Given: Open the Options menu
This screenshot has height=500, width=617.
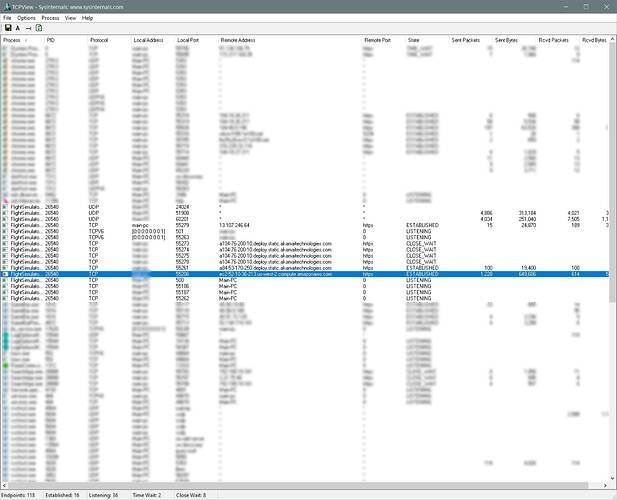Looking at the screenshot, I should pos(26,18).
